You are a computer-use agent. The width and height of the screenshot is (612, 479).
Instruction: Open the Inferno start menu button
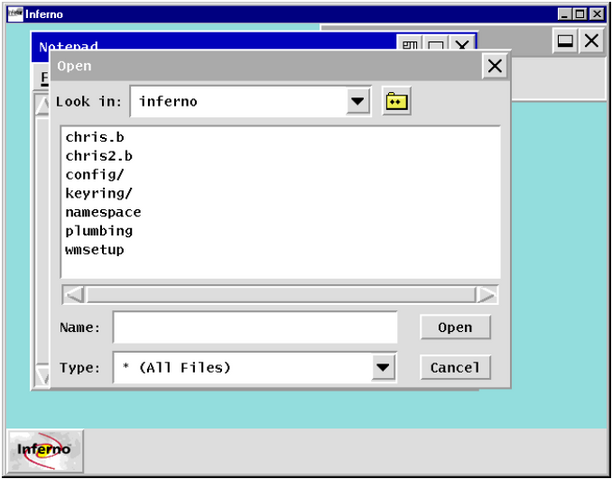(45, 451)
